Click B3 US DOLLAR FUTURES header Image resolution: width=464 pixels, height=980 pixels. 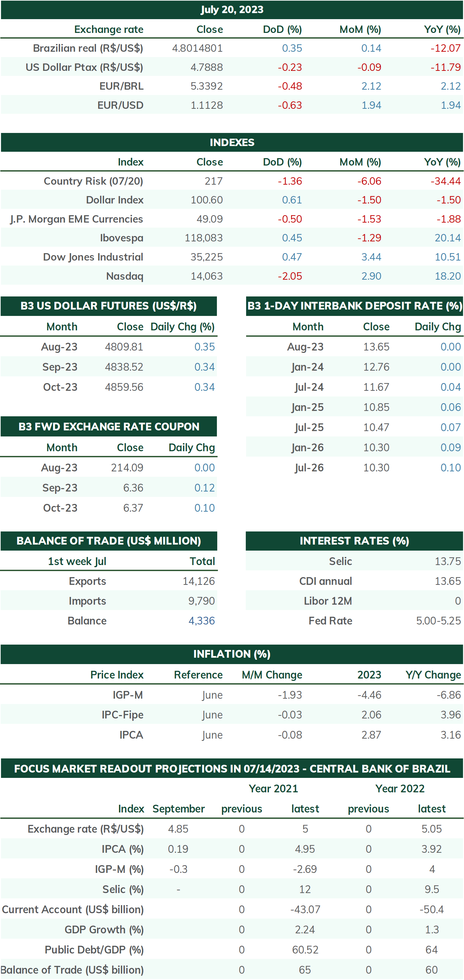click(x=109, y=306)
